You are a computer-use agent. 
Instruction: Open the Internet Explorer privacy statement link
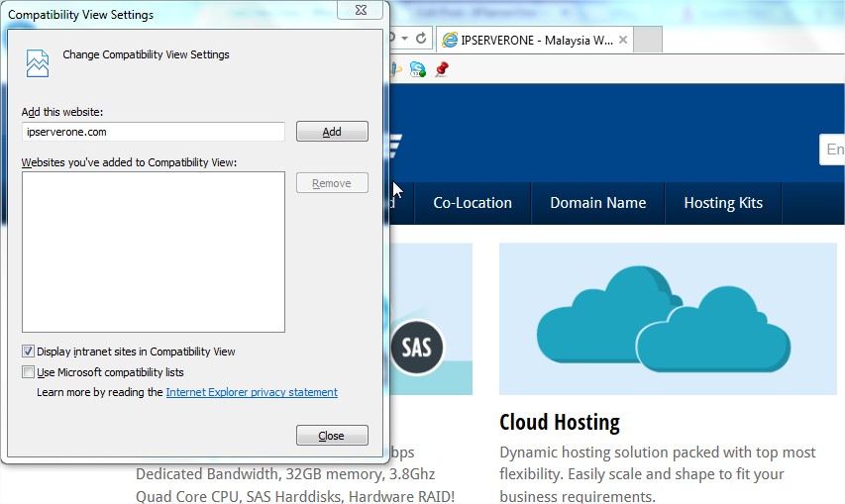point(252,392)
